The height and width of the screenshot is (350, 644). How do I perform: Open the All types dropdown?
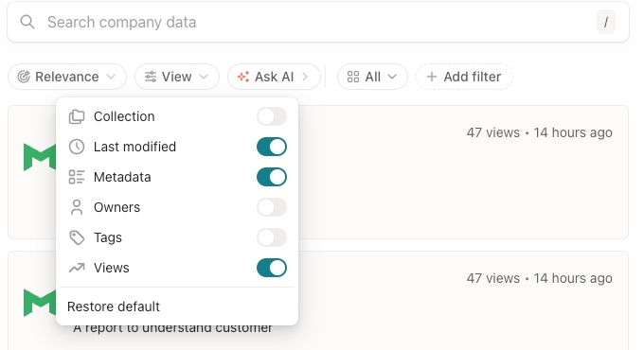[x=372, y=77]
